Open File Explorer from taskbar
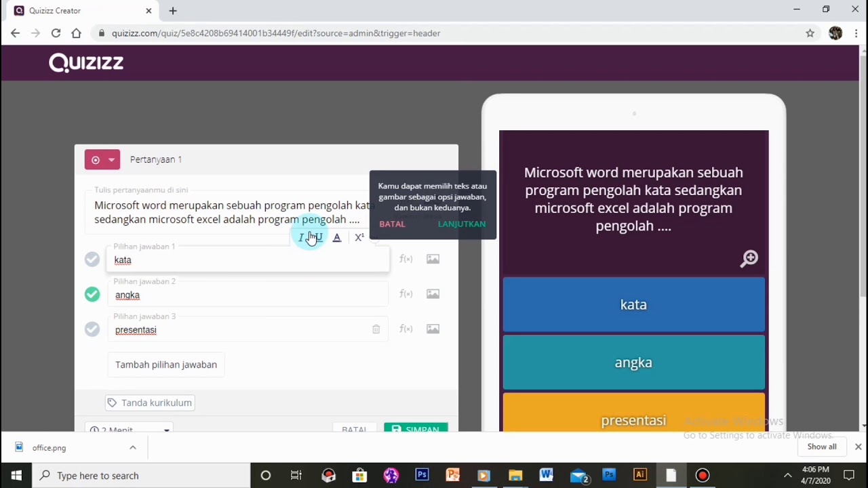The width and height of the screenshot is (868, 488). click(515, 476)
